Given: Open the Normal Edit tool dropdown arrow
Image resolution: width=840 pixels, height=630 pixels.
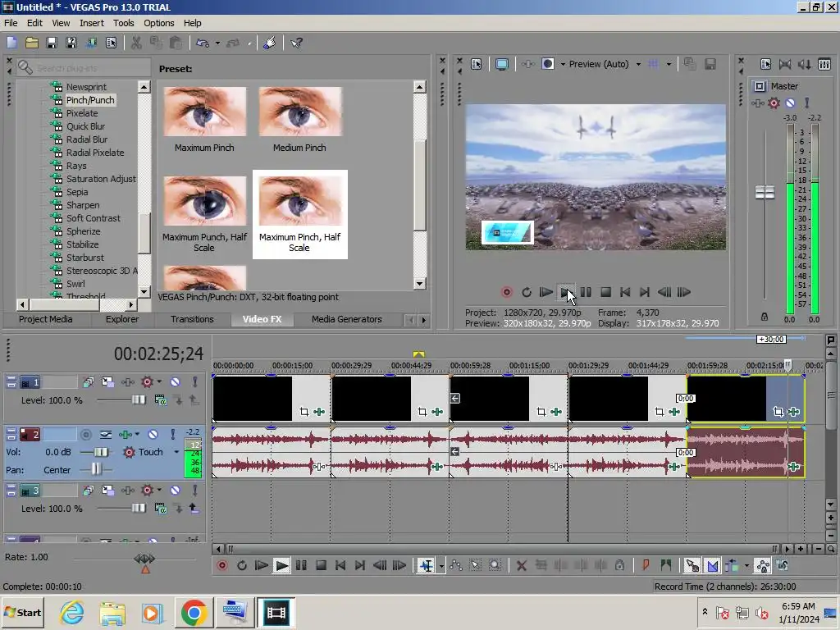Looking at the screenshot, I should [x=441, y=566].
